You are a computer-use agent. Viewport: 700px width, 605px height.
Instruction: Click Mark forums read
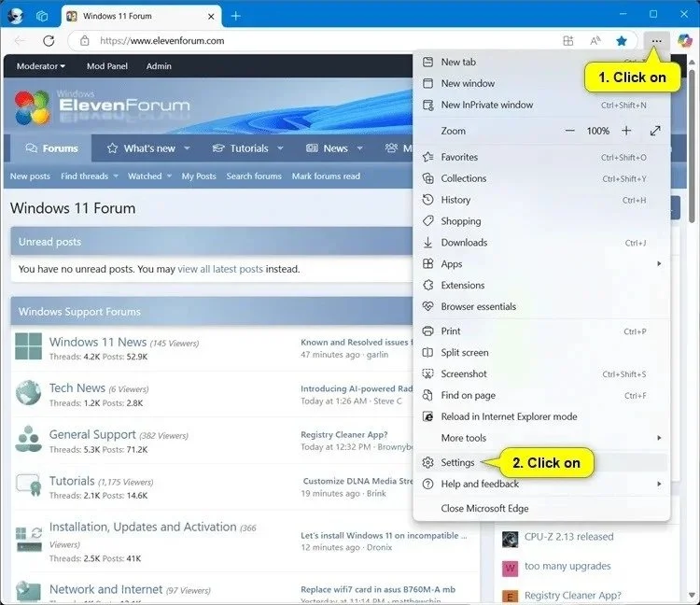(x=326, y=176)
